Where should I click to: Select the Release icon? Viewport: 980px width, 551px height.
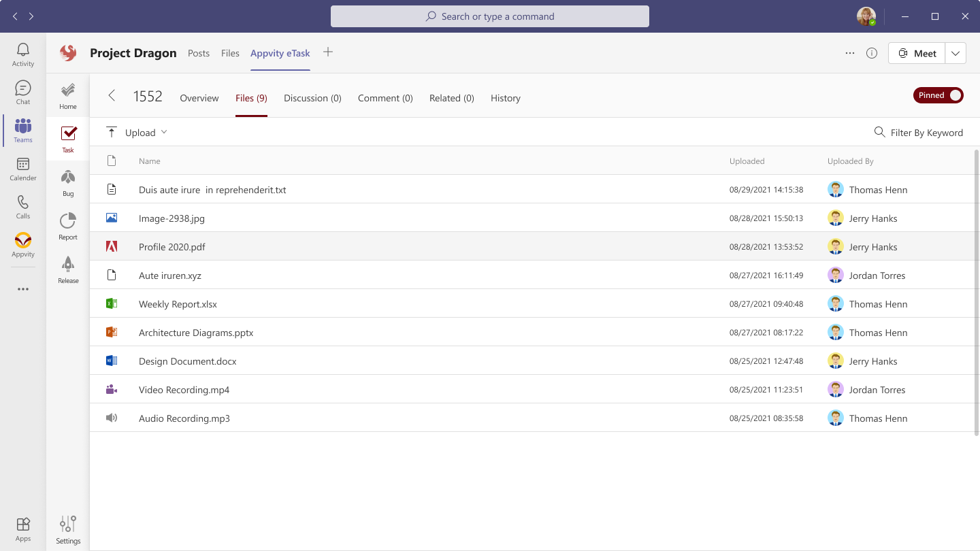pos(67,268)
